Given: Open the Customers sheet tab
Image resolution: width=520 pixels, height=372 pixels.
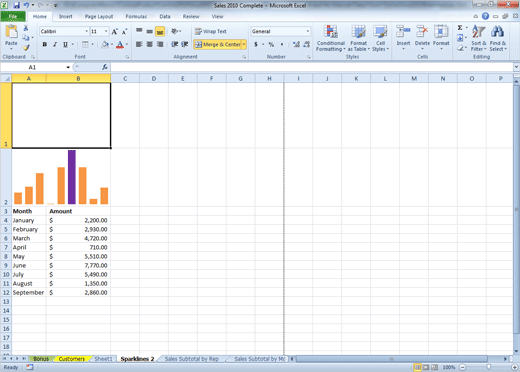Looking at the screenshot, I should (x=71, y=359).
